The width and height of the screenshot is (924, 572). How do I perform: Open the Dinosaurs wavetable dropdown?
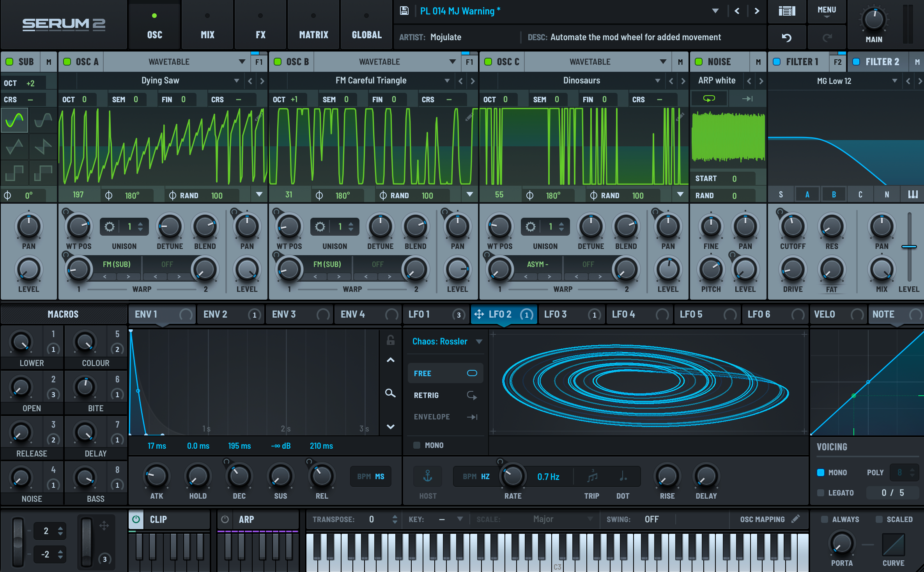click(x=658, y=81)
